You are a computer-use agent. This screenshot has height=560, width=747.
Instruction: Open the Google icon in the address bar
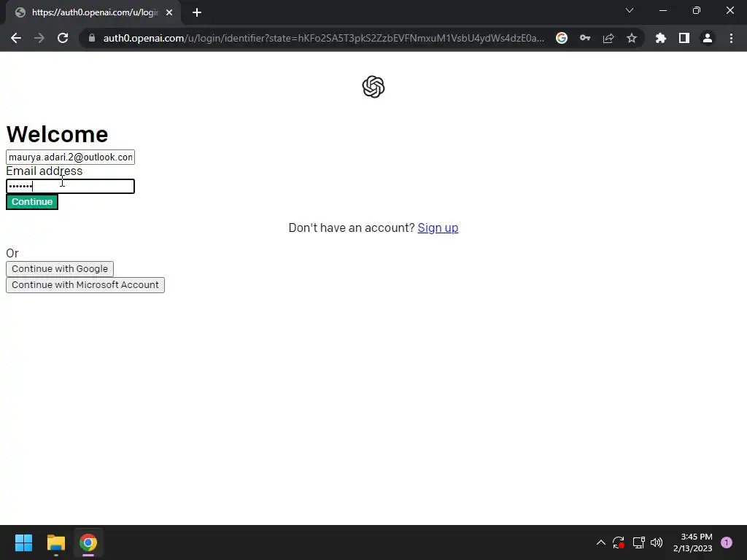562,38
